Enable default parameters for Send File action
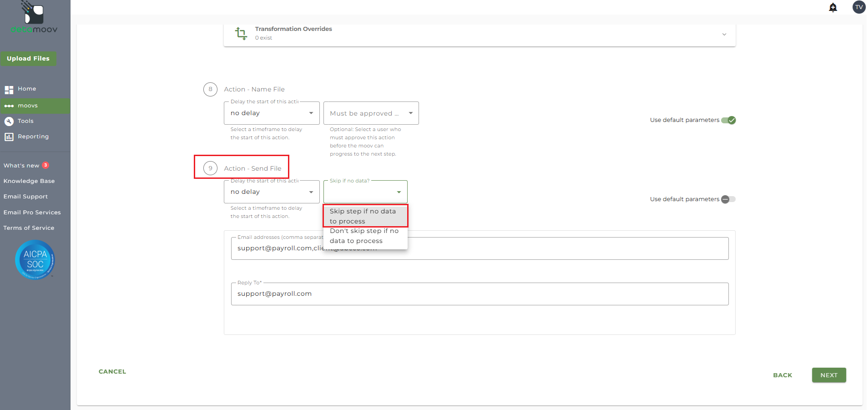This screenshot has width=868, height=410. [728, 199]
